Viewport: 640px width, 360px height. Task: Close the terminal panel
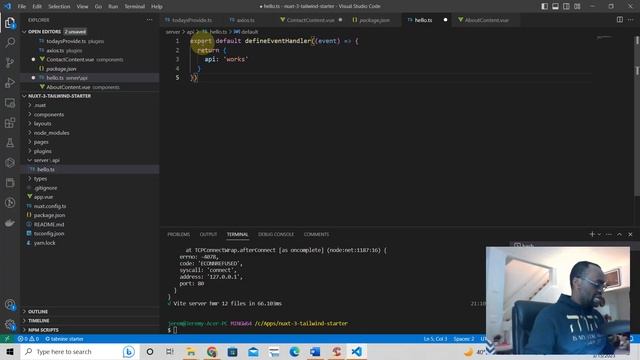click(630, 234)
